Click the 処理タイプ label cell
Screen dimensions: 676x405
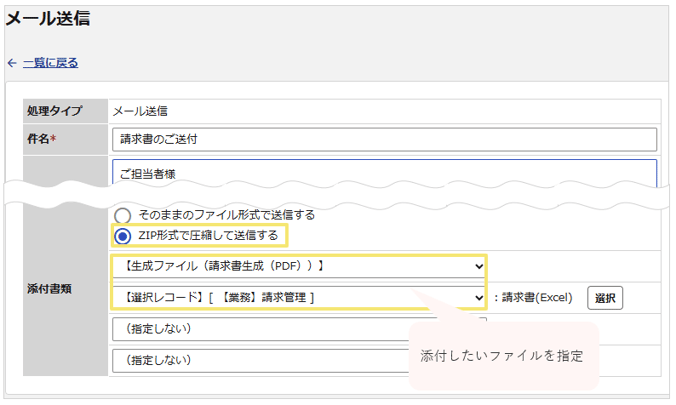click(65, 111)
